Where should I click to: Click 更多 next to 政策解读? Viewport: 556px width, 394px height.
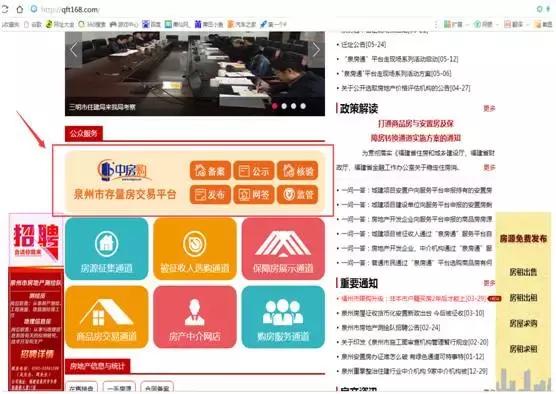[489, 108]
